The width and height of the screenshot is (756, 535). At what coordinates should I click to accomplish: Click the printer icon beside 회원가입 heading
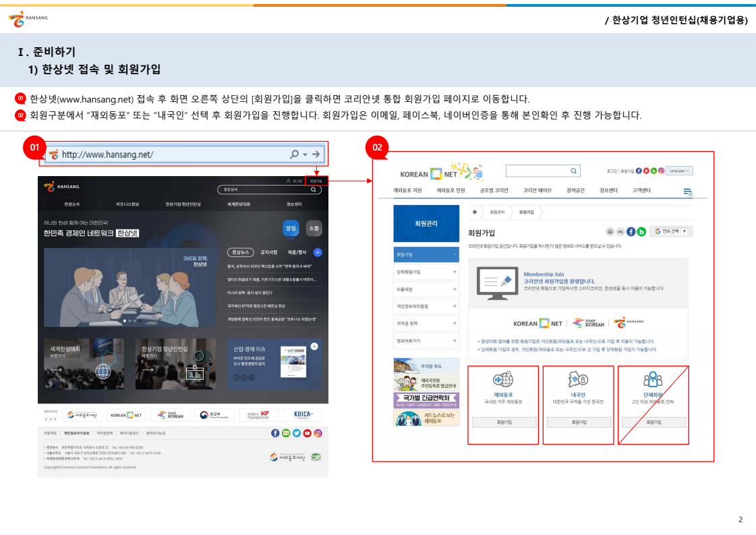coord(610,231)
